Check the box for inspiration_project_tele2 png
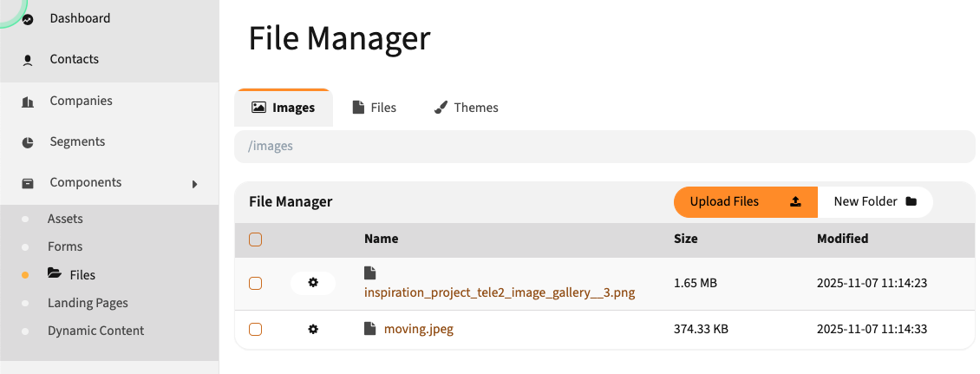Screen dimensions: 980x374 pyautogui.click(x=255, y=283)
